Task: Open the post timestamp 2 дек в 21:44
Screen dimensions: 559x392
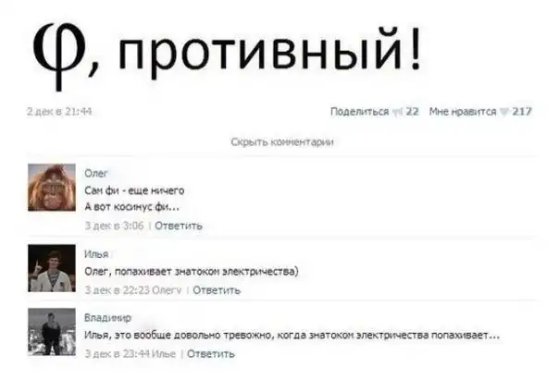Action: click(59, 112)
